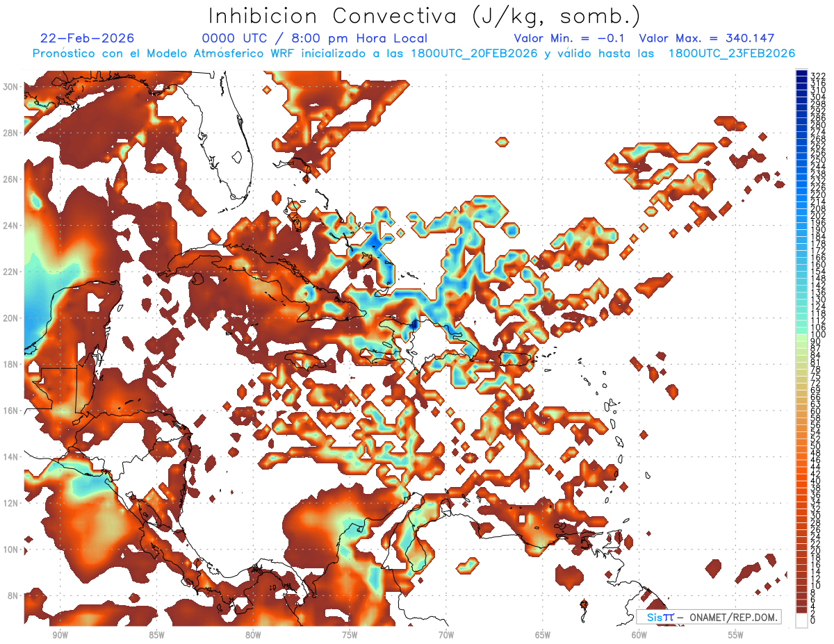Click the darkest blue swatch beside 322
The height and width of the screenshot is (644, 834).
click(801, 74)
